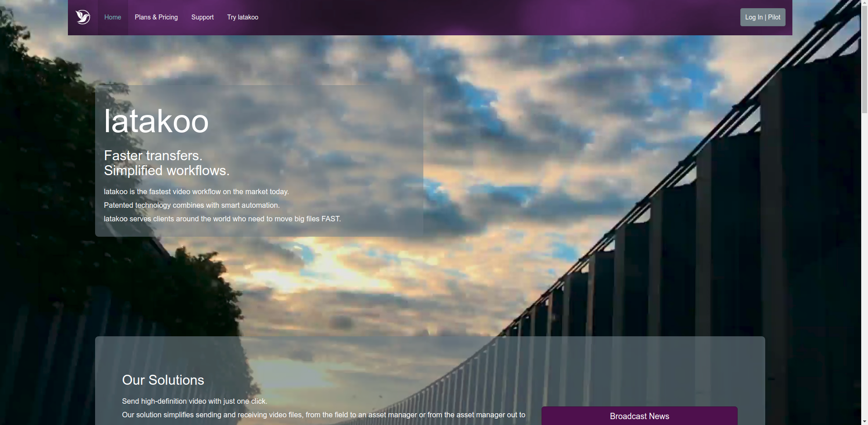Open the Support menu item
Image resolution: width=868 pixels, height=425 pixels.
pyautogui.click(x=202, y=17)
